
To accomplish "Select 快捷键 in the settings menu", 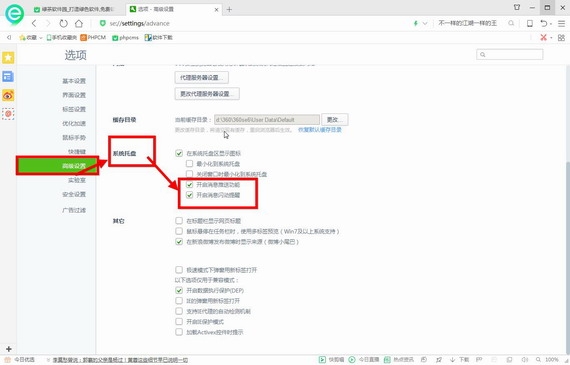I will [77, 152].
